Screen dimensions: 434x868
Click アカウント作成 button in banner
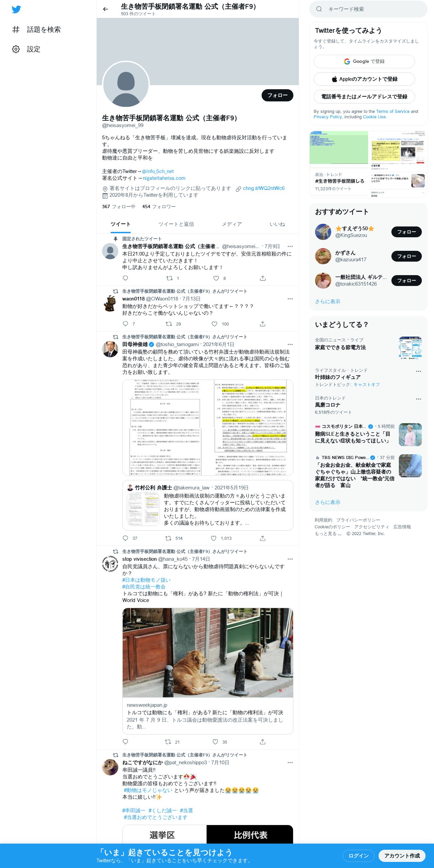pos(402,855)
